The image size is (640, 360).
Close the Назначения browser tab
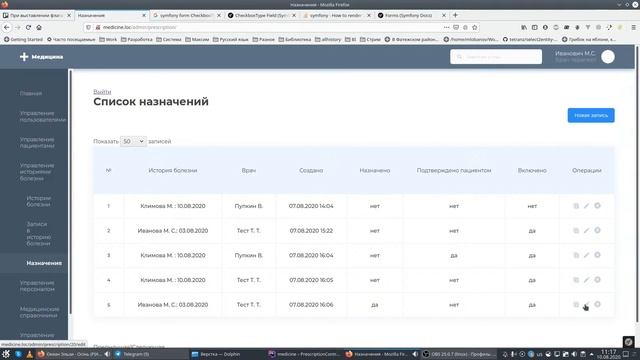click(144, 15)
